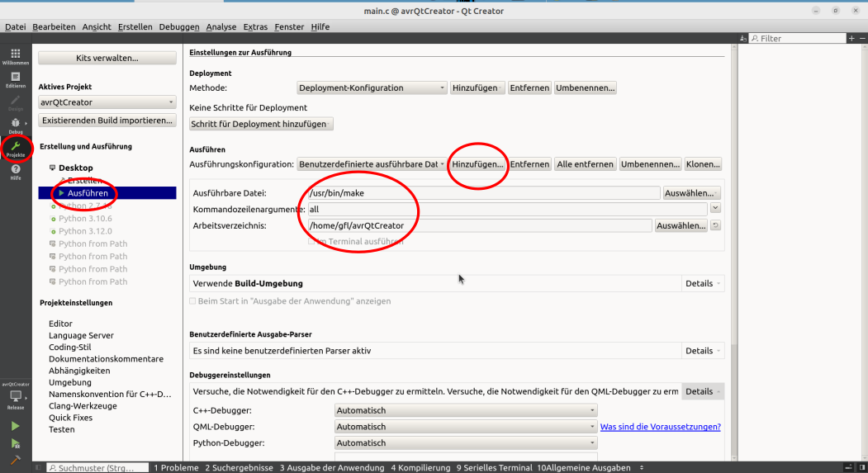Toggle the left sidebar icon in status bar

click(x=38, y=468)
